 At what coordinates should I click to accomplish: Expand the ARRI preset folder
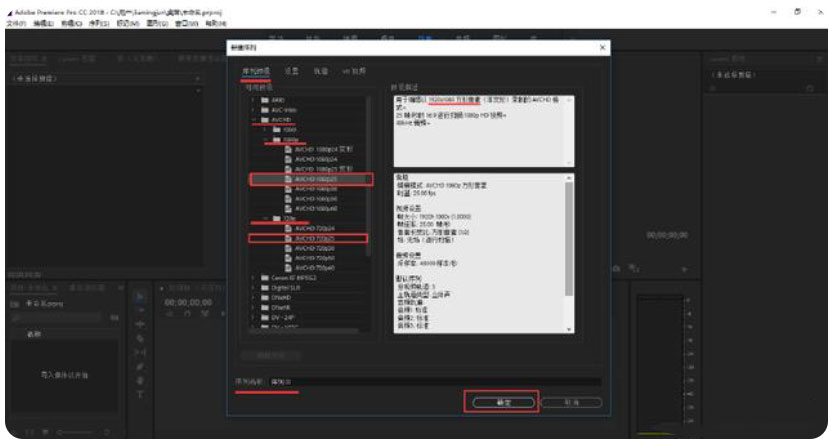[x=253, y=100]
